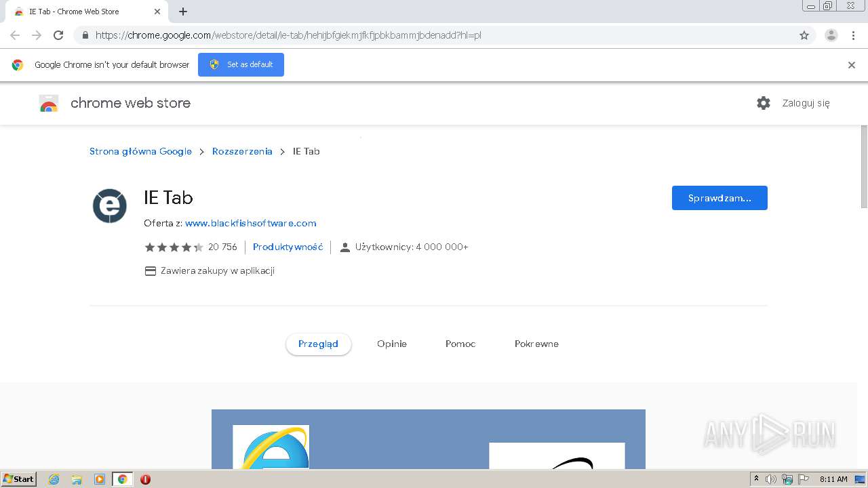Click the 8:11 AM clock
Viewport: 868px width, 488px height.
(x=833, y=479)
